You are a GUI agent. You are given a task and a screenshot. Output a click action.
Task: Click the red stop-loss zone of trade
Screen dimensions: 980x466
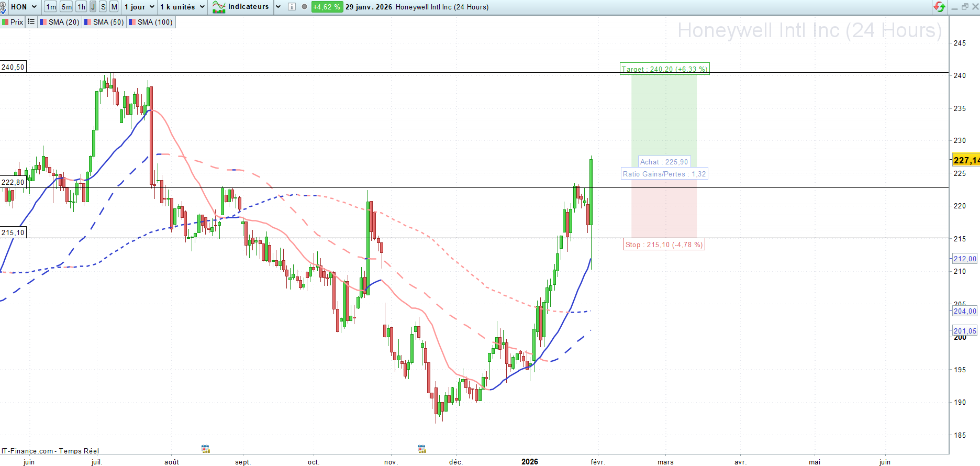(x=664, y=208)
